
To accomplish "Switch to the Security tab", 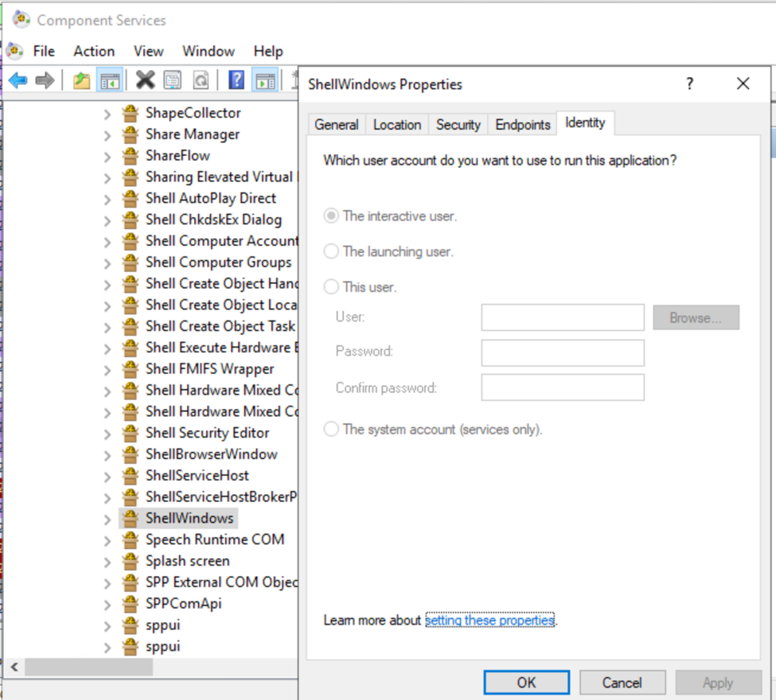I will tap(458, 125).
